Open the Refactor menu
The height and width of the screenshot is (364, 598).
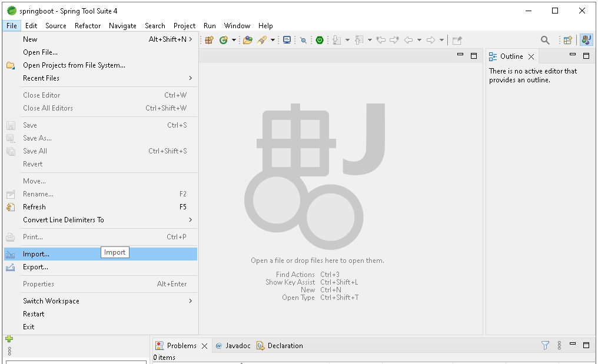click(x=88, y=26)
